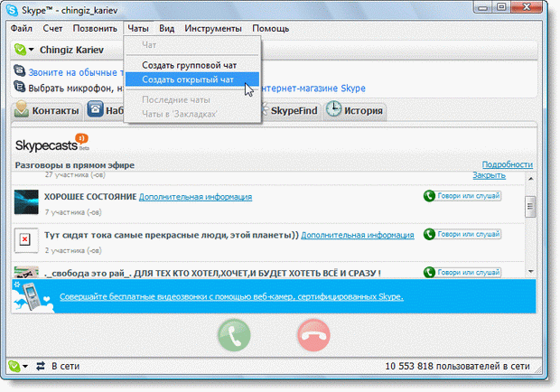Screen dimensions: 560x392
Task: Click the red hang-up button
Action: pos(314,335)
